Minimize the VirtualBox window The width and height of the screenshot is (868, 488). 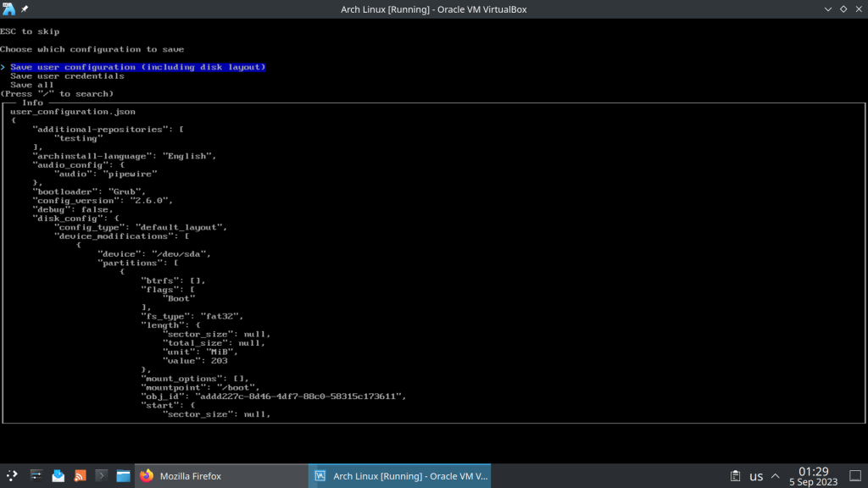[826, 8]
